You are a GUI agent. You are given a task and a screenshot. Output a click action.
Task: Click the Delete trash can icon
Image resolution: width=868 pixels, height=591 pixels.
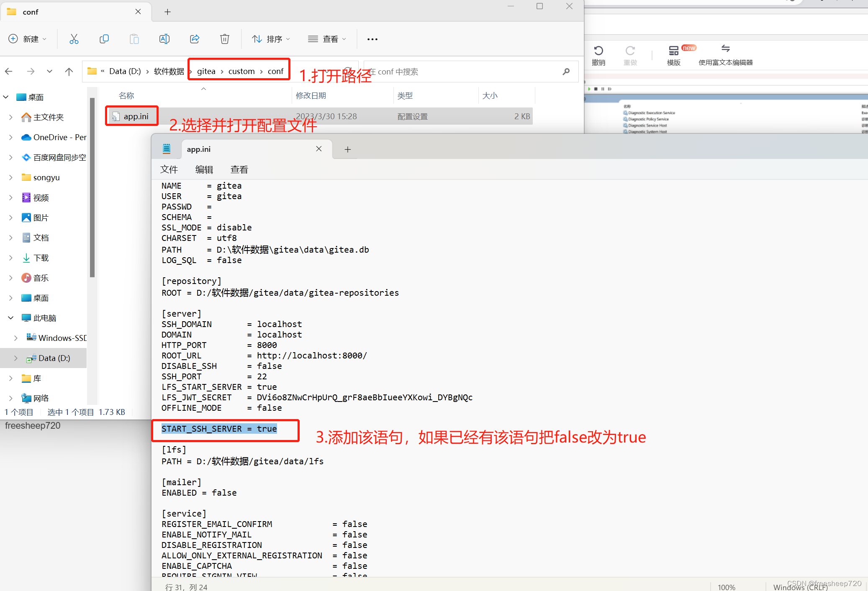tap(225, 39)
